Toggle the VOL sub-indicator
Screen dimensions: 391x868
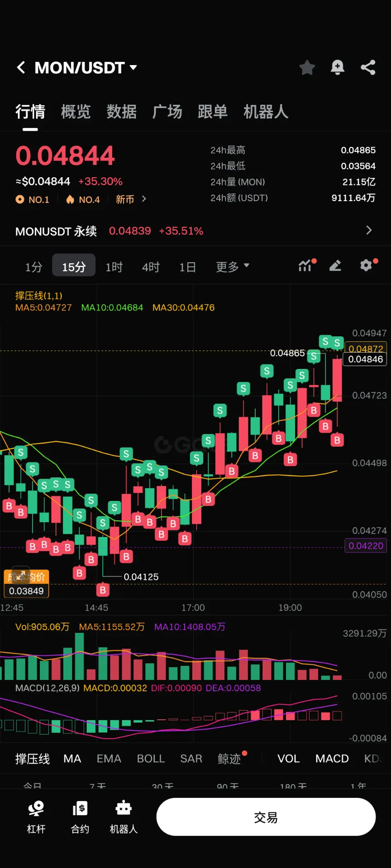pyautogui.click(x=289, y=759)
